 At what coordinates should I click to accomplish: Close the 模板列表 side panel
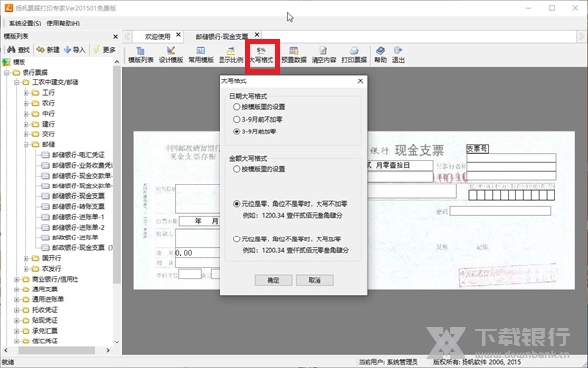tap(115, 37)
